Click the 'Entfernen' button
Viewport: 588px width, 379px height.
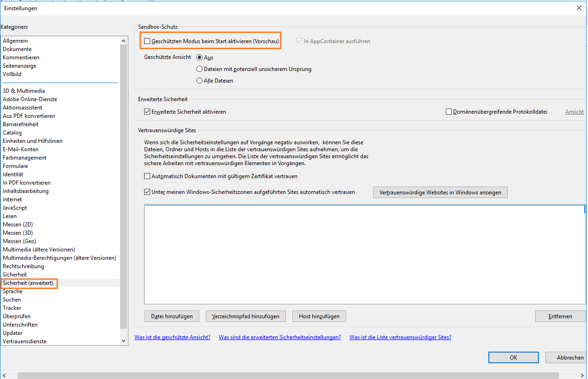point(560,316)
